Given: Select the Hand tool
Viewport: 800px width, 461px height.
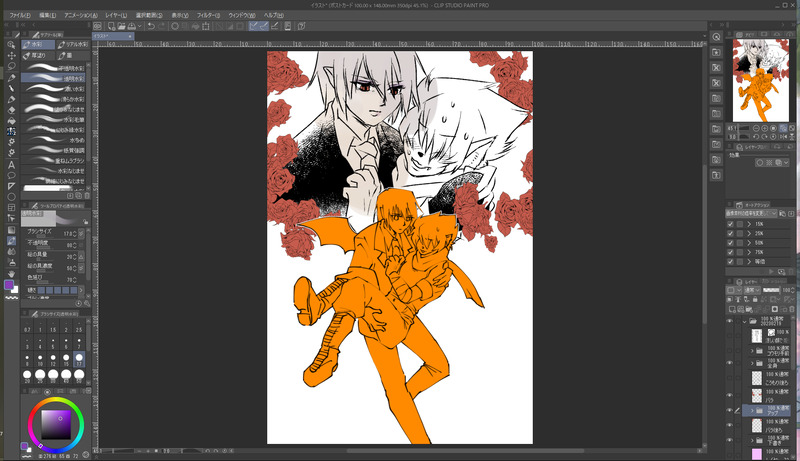Looking at the screenshot, I should 11,274.
